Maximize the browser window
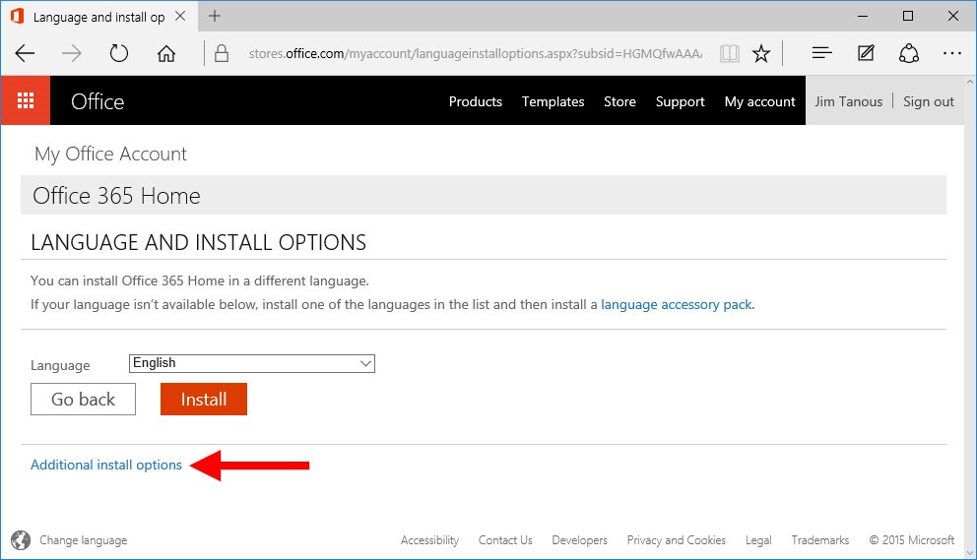 [x=908, y=16]
